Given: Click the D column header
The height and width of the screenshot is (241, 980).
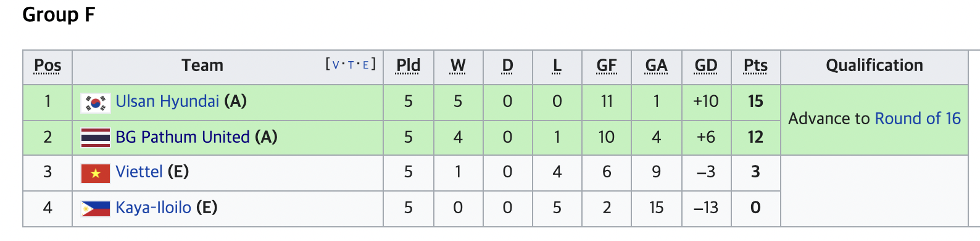Looking at the screenshot, I should (x=507, y=66).
